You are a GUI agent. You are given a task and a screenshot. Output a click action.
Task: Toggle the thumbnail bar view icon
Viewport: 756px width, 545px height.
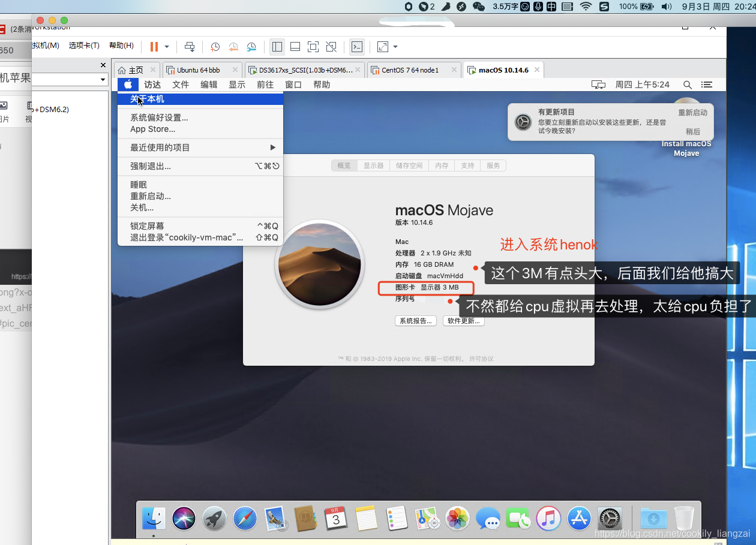[295, 46]
